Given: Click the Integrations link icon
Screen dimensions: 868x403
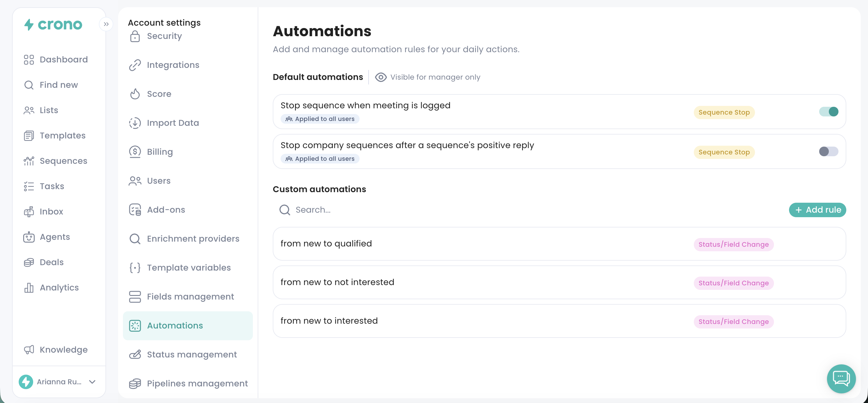Looking at the screenshot, I should coord(135,65).
